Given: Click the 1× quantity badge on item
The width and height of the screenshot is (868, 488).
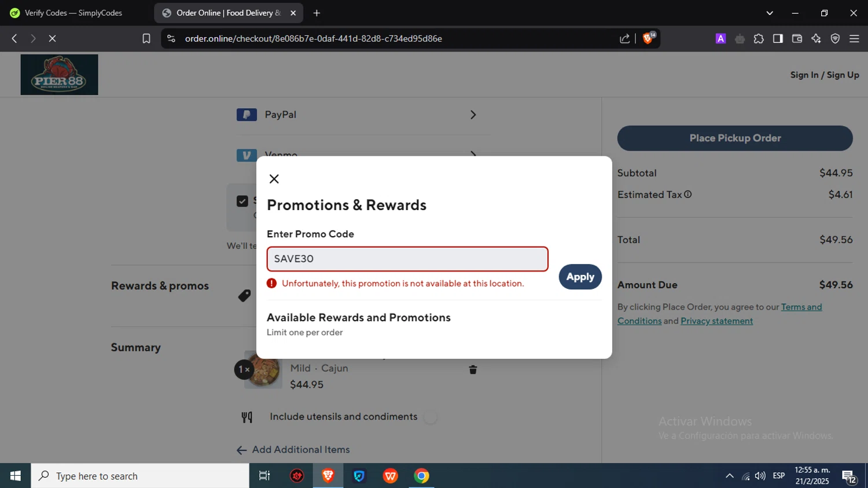Looking at the screenshot, I should click(244, 369).
